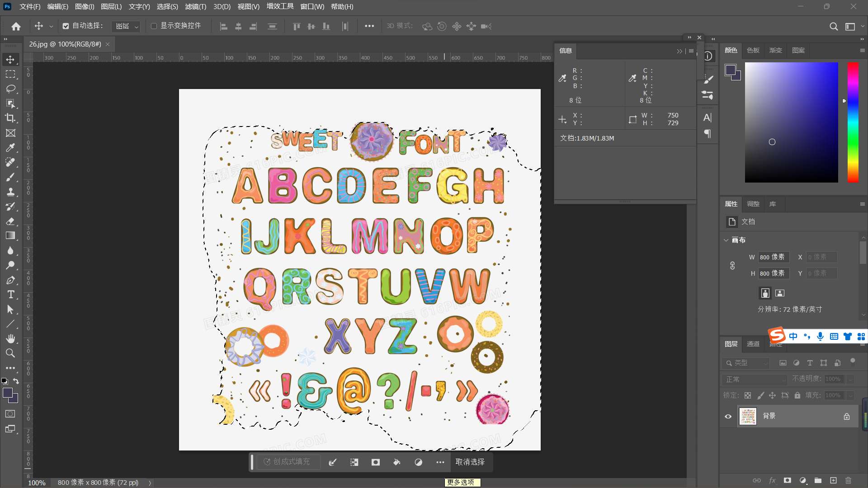Select the Blur tool
This screenshot has height=488, width=868.
[x=10, y=250]
